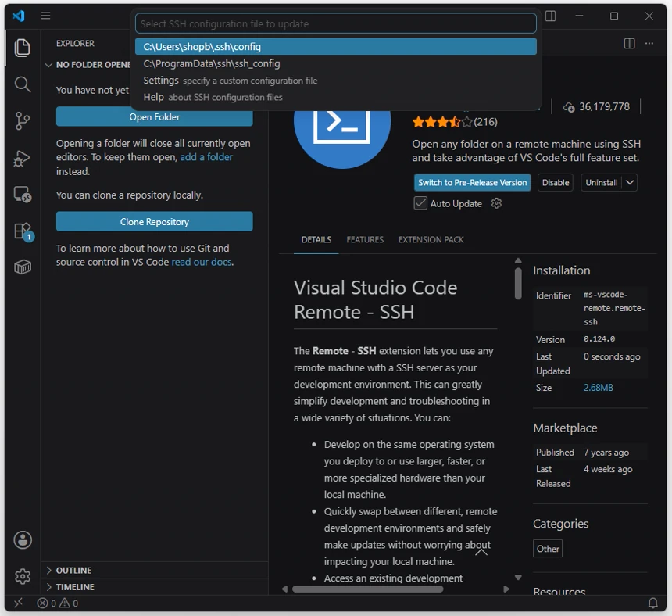Open the Auto Update settings gear
This screenshot has height=616, width=672.
pyautogui.click(x=496, y=203)
